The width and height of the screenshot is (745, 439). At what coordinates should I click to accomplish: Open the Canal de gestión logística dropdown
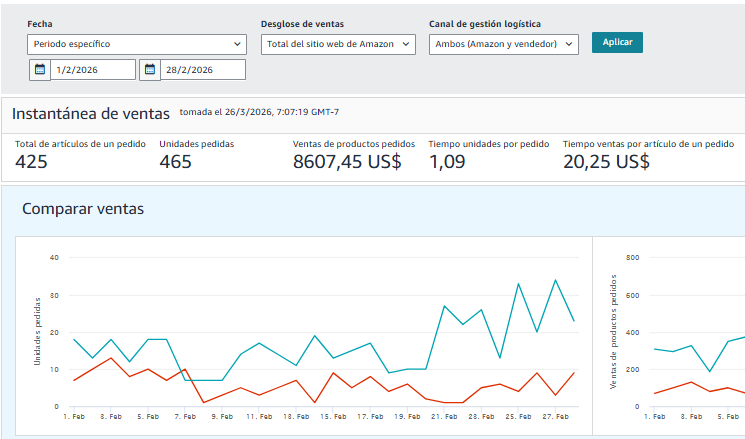504,44
